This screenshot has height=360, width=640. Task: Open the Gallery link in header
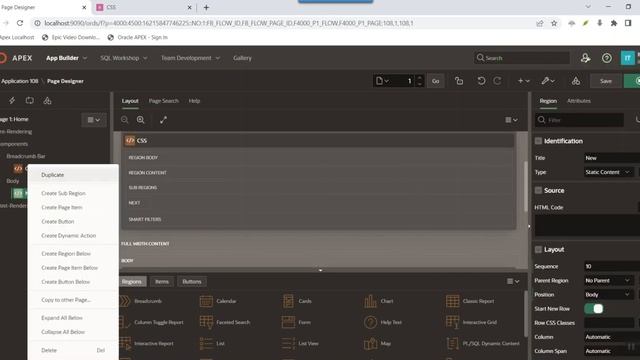point(242,58)
